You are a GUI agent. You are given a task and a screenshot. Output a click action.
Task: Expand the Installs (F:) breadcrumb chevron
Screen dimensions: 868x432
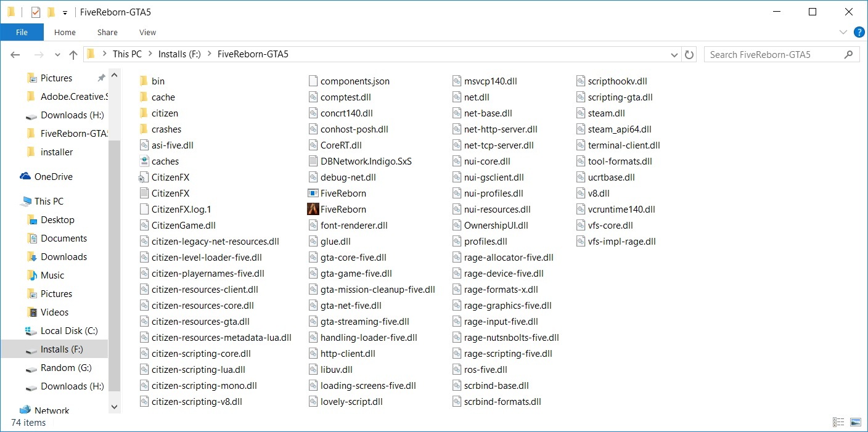click(x=210, y=54)
